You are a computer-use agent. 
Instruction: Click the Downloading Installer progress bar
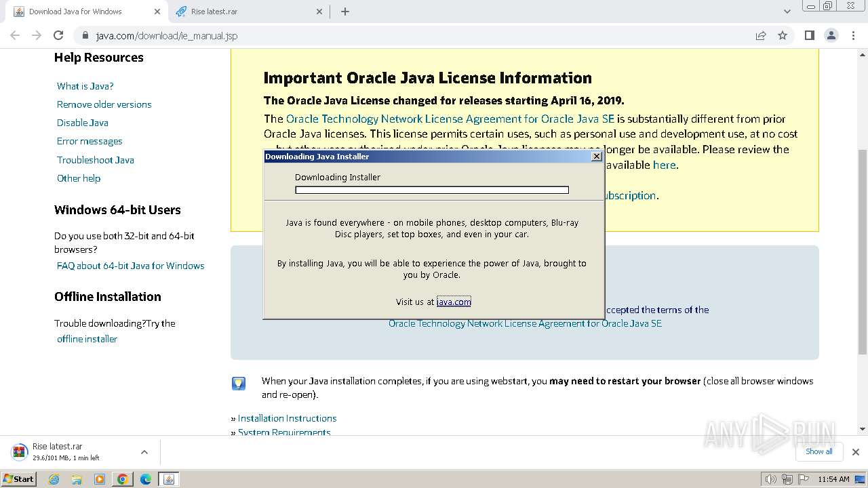tap(432, 190)
